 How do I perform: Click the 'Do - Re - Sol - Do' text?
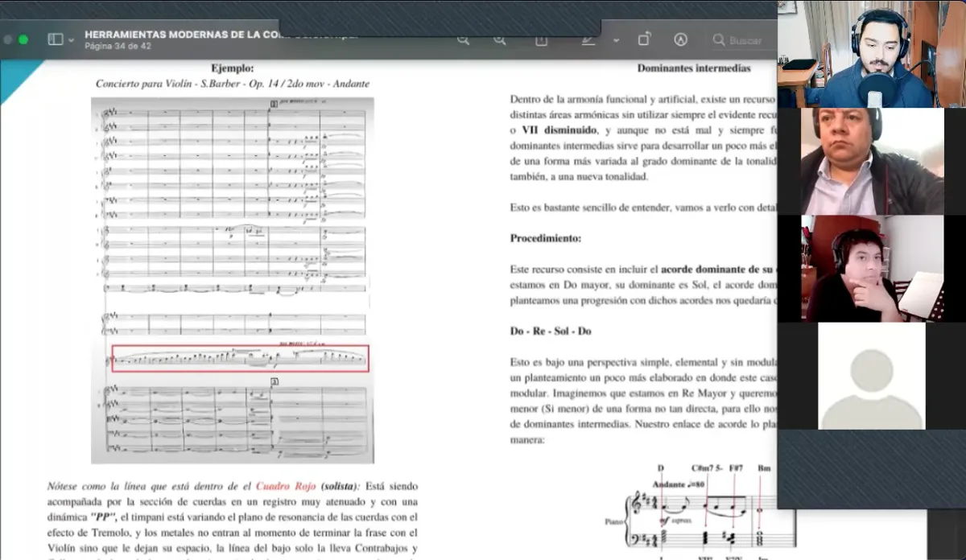click(x=551, y=331)
